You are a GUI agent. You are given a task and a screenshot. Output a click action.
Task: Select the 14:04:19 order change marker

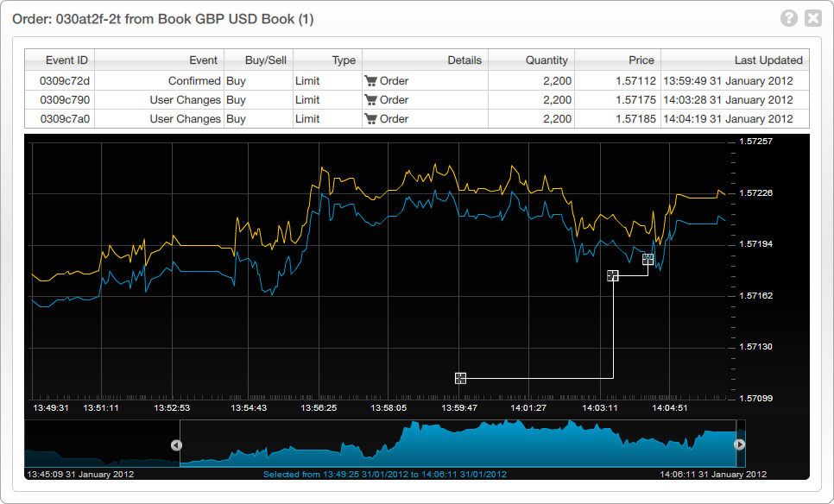[648, 259]
